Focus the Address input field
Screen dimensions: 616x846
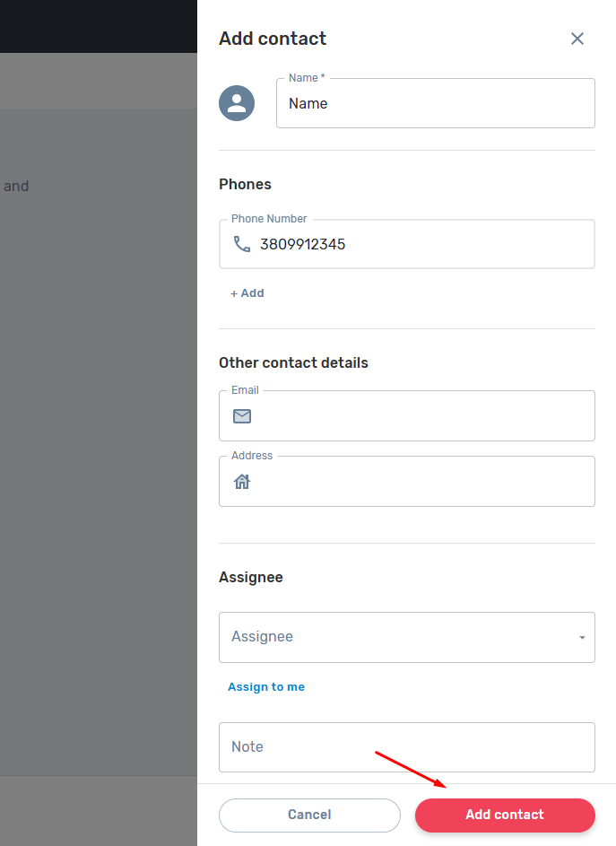coord(421,482)
